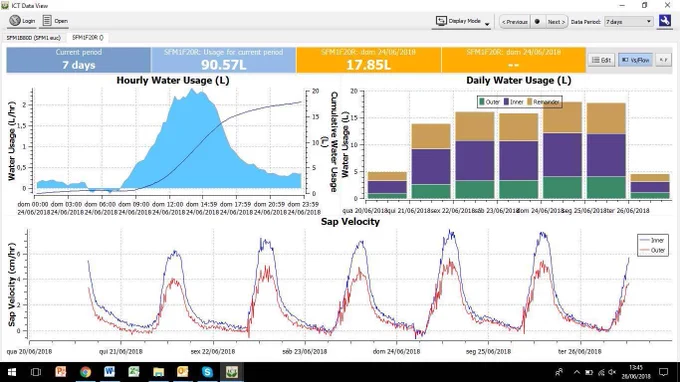Open a data file with Open button
The height and width of the screenshot is (382, 680).
click(55, 21)
